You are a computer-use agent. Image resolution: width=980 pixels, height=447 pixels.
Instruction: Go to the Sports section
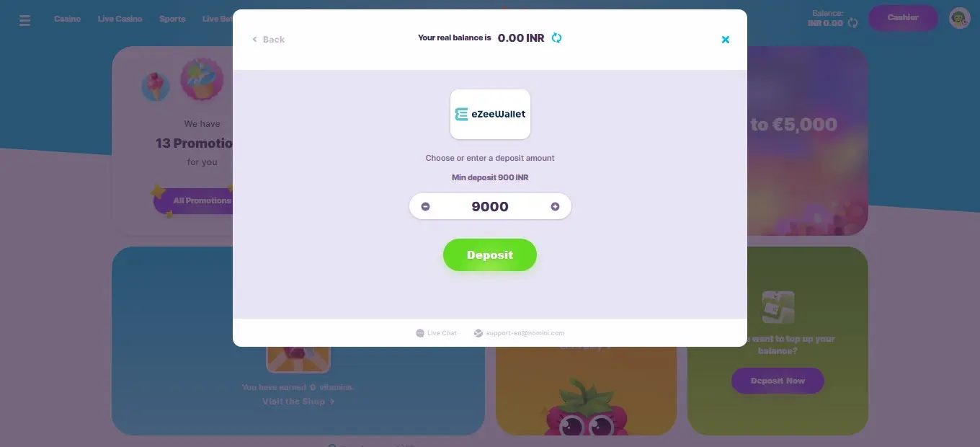pos(172,19)
